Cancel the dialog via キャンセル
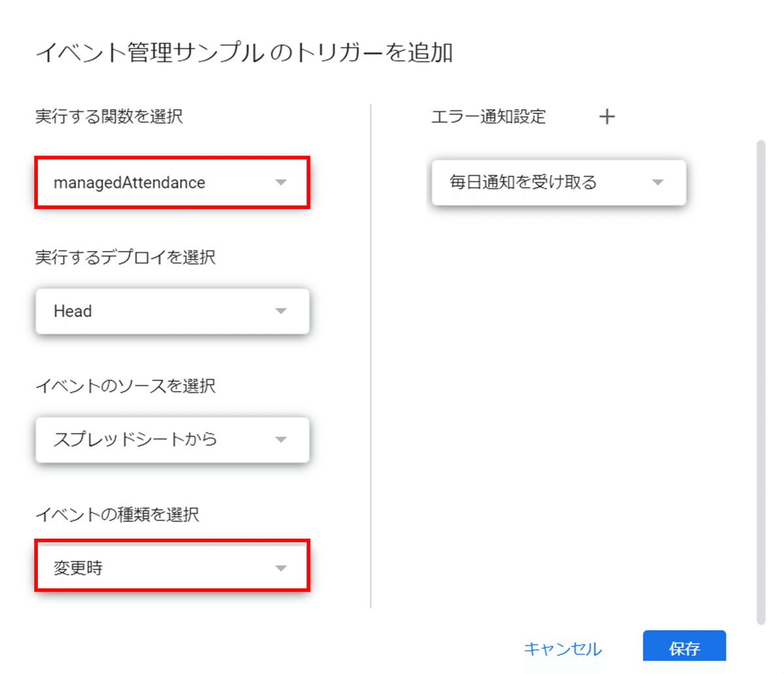Viewport: 784px width, 674px height. coord(563,649)
